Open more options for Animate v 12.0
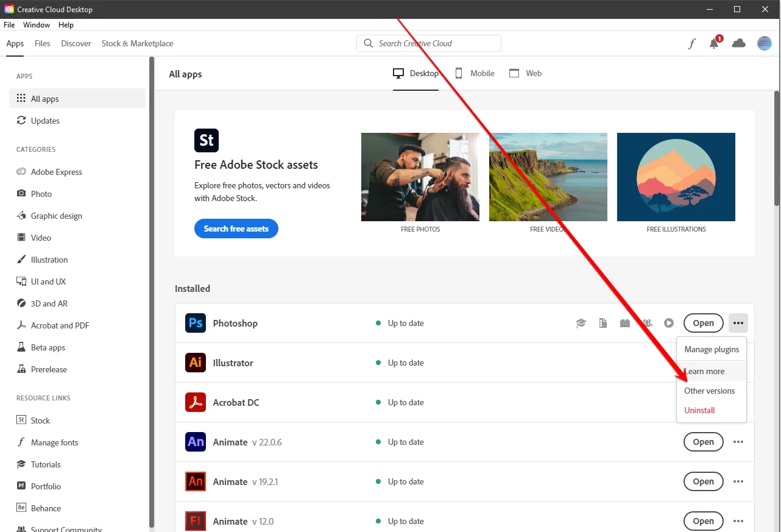The height and width of the screenshot is (532, 781). click(x=738, y=521)
